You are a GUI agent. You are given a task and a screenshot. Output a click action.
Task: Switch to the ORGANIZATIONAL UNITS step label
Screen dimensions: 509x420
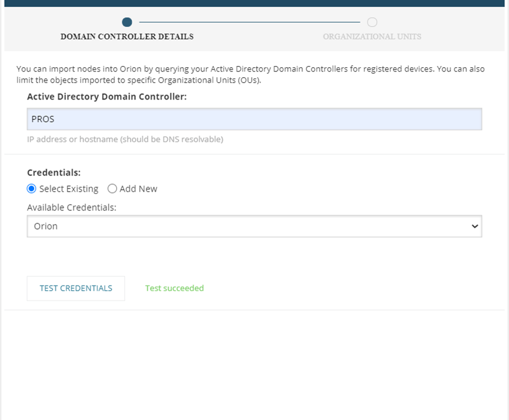click(372, 37)
